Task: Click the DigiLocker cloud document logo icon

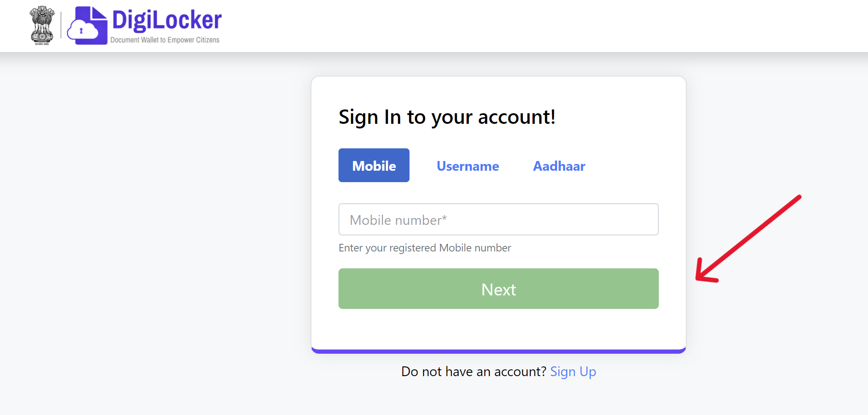Action: [87, 26]
